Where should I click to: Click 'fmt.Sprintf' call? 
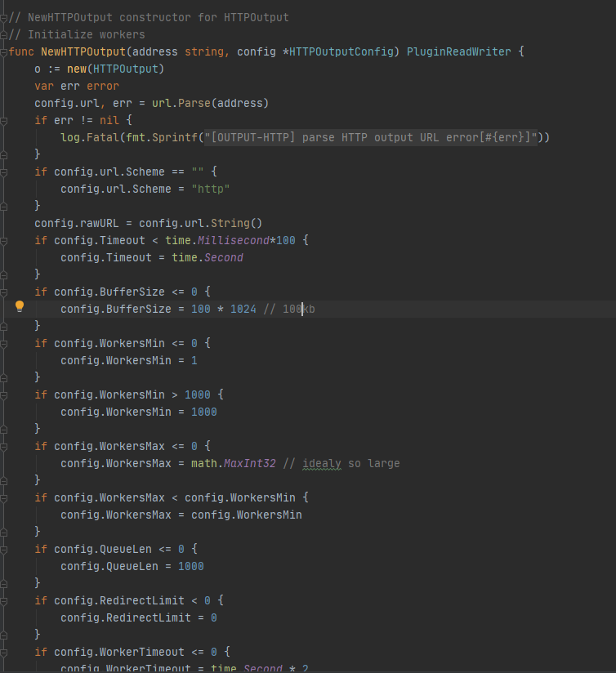coord(162,138)
